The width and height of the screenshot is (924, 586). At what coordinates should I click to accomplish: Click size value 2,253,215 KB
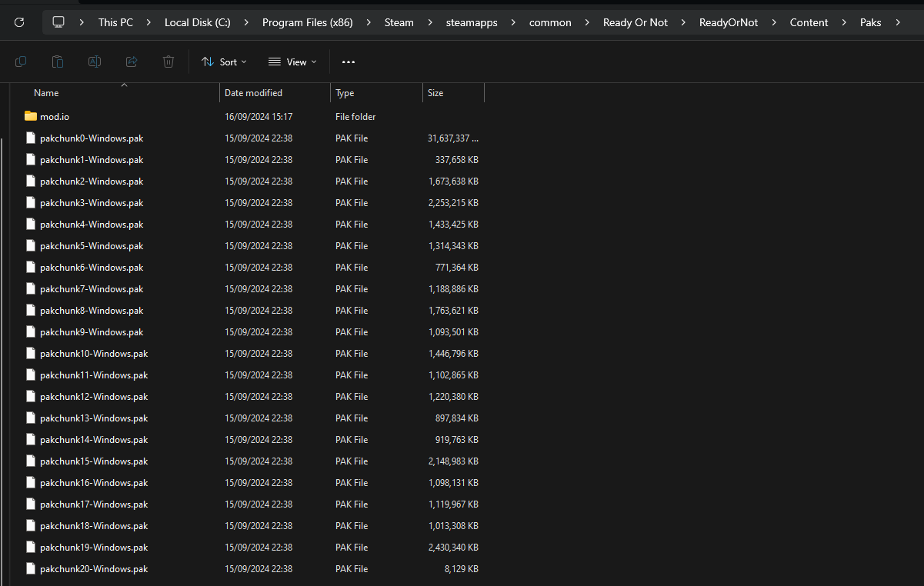pyautogui.click(x=454, y=202)
